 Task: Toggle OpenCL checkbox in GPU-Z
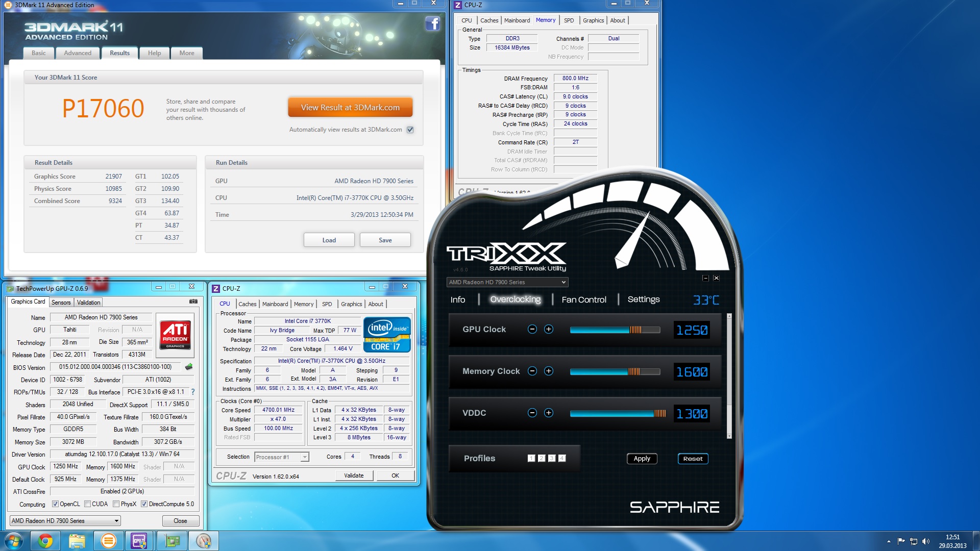55,504
